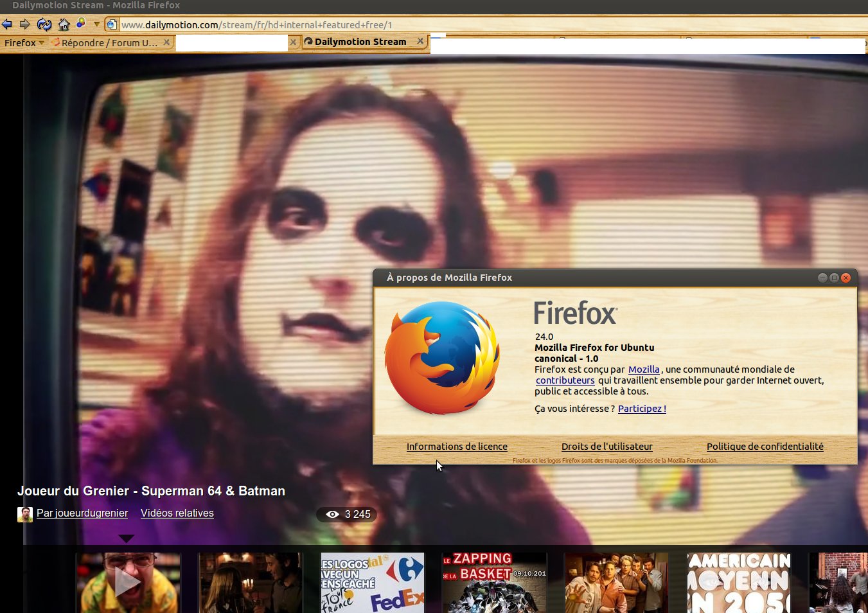Play the FedEx logos video thumbnail
868x613 pixels.
click(373, 582)
